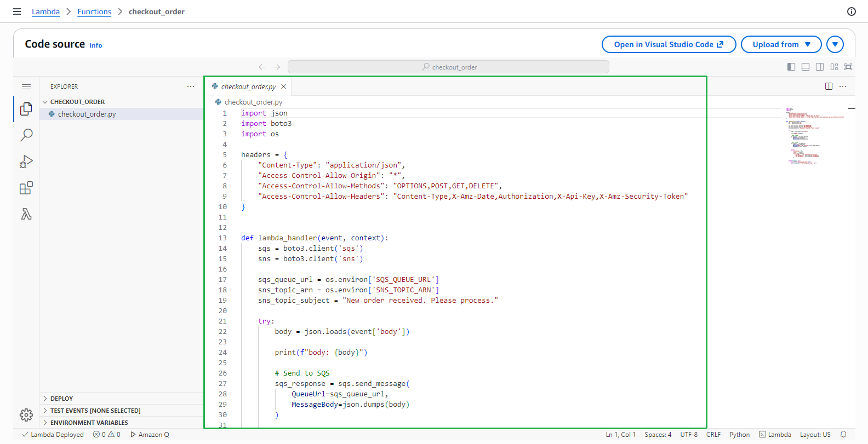
Task: Expand the DEPLOY section
Action: point(121,399)
